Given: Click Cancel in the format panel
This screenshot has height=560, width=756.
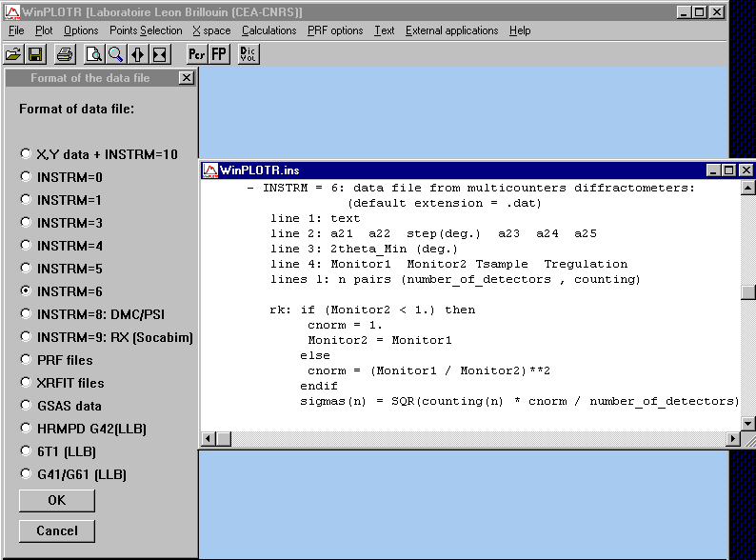Looking at the screenshot, I should [x=56, y=531].
